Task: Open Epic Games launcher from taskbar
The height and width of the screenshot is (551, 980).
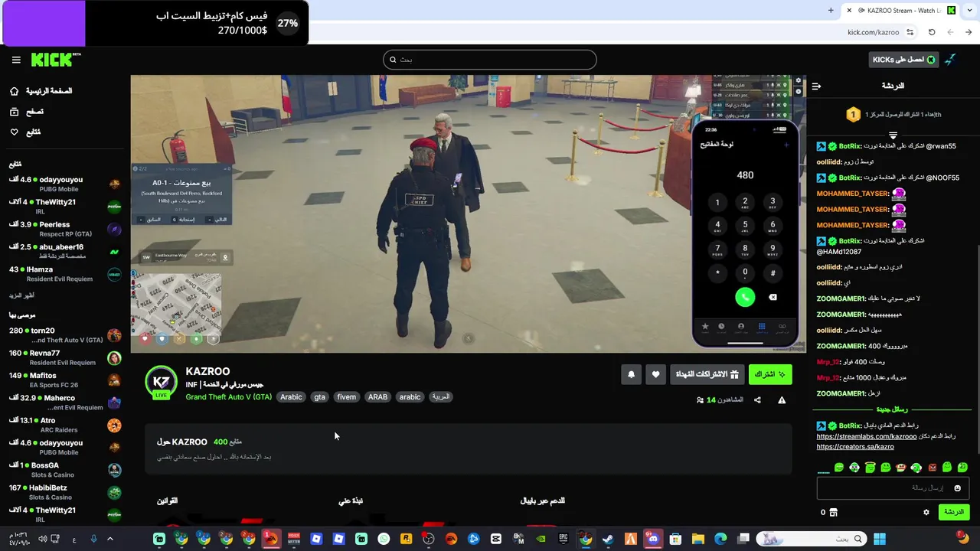Action: 563,539
